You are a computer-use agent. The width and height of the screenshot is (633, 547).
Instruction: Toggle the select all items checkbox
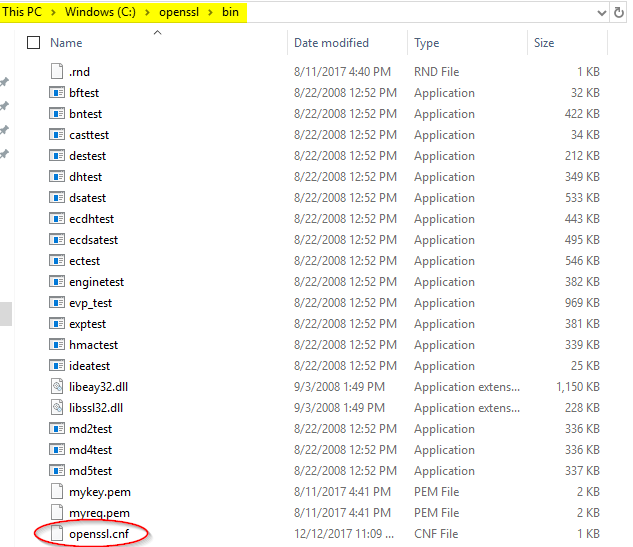(x=33, y=43)
